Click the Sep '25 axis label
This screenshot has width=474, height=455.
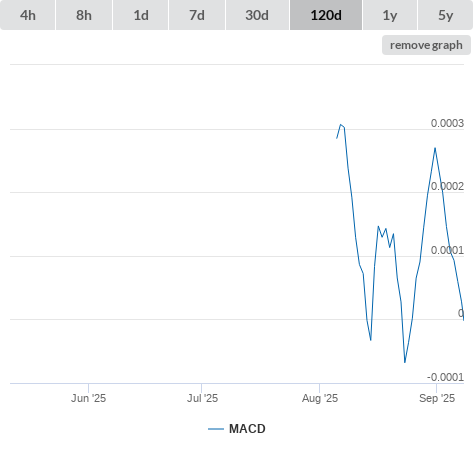point(437,398)
